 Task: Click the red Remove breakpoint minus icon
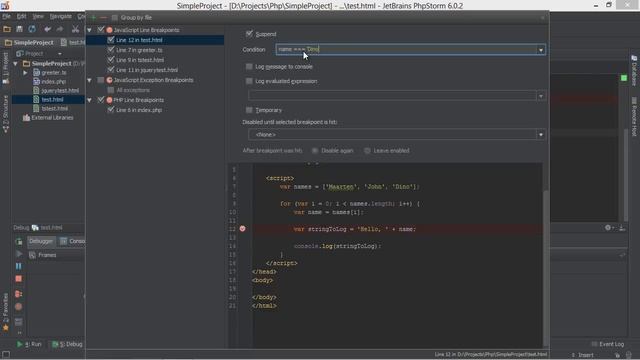pos(103,18)
